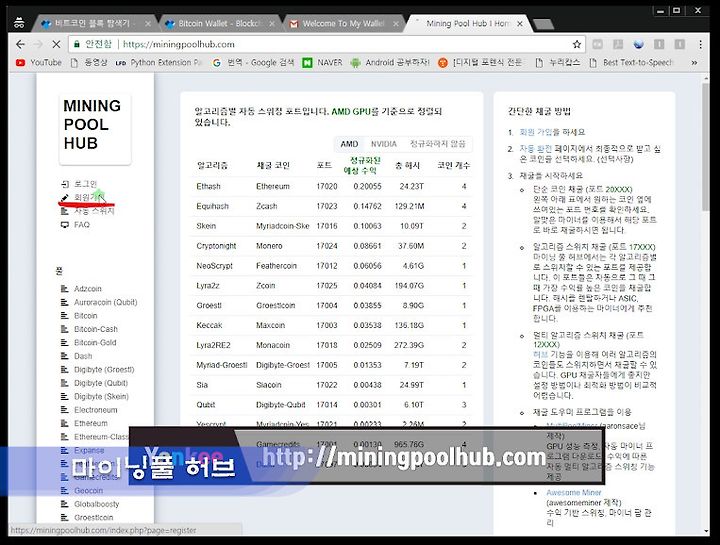Click the Ethash algorithm row

pyautogui.click(x=332, y=186)
